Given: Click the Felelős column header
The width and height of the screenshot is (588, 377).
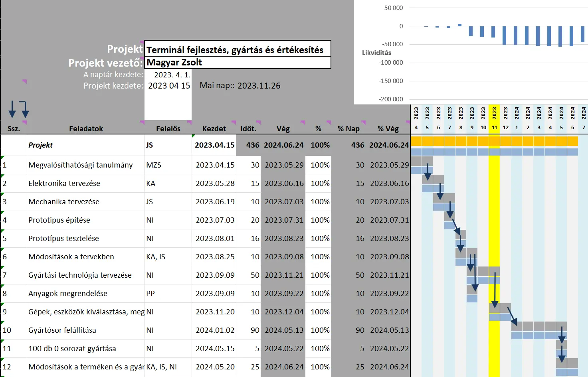Looking at the screenshot, I should pos(168,128).
